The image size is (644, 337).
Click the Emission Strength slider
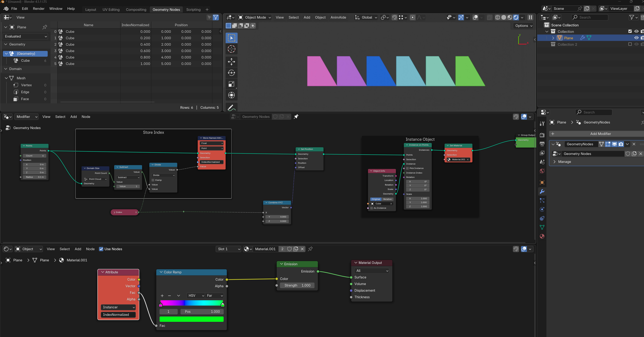[x=297, y=286]
